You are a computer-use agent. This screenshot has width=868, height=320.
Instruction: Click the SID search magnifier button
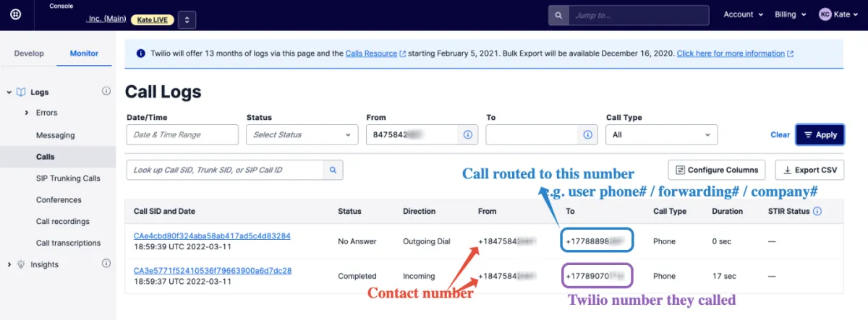[333, 170]
